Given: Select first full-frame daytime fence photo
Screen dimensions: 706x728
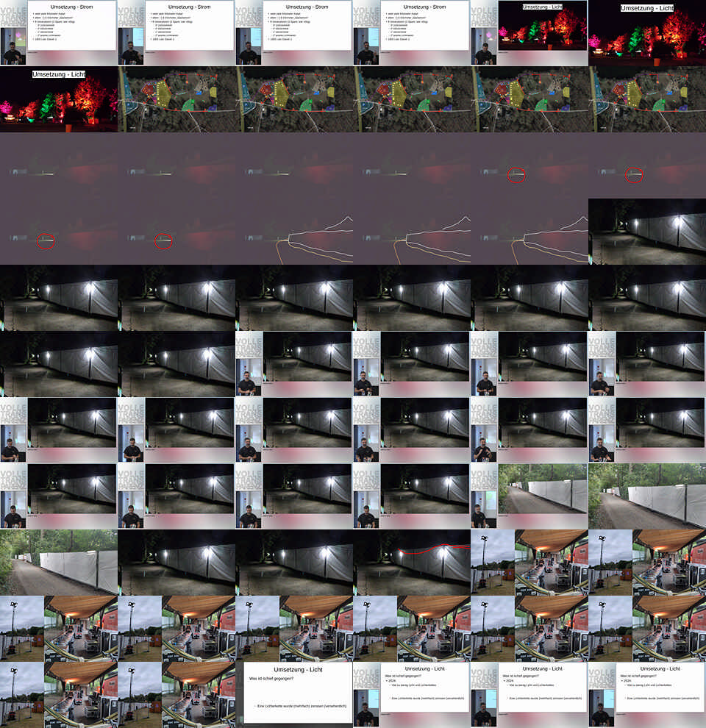Looking at the screenshot, I should [647, 496].
